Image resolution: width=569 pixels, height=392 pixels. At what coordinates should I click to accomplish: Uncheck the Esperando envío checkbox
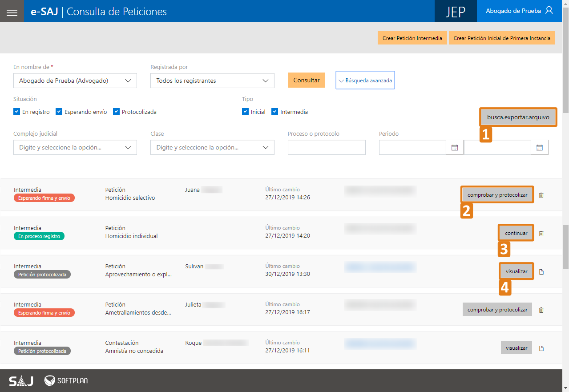[59, 112]
